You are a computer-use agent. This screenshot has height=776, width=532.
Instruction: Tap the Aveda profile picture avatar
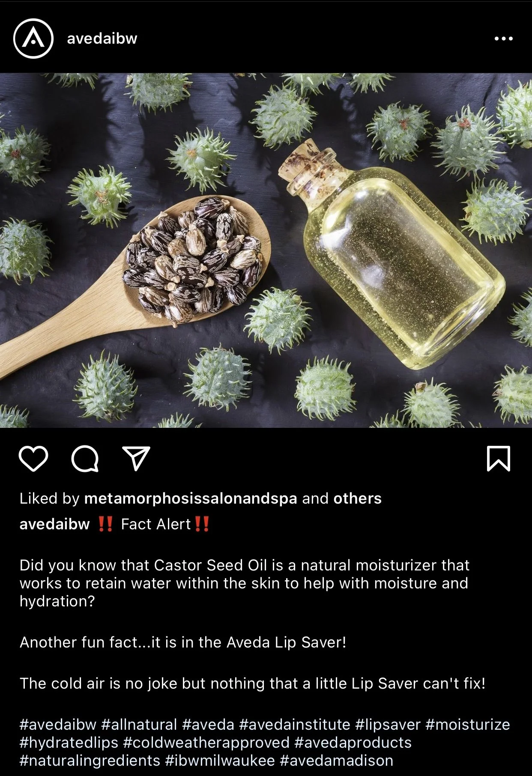[x=33, y=39]
